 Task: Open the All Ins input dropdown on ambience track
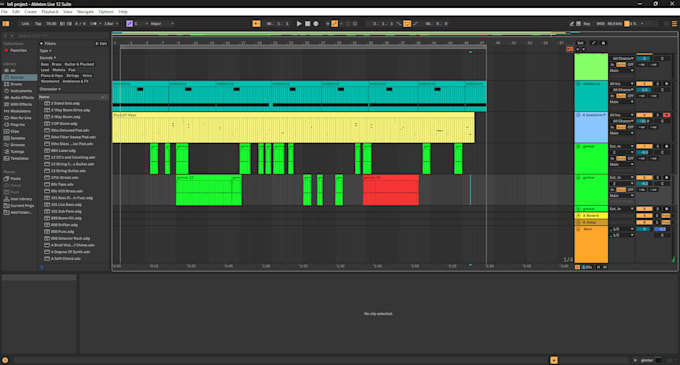621,84
